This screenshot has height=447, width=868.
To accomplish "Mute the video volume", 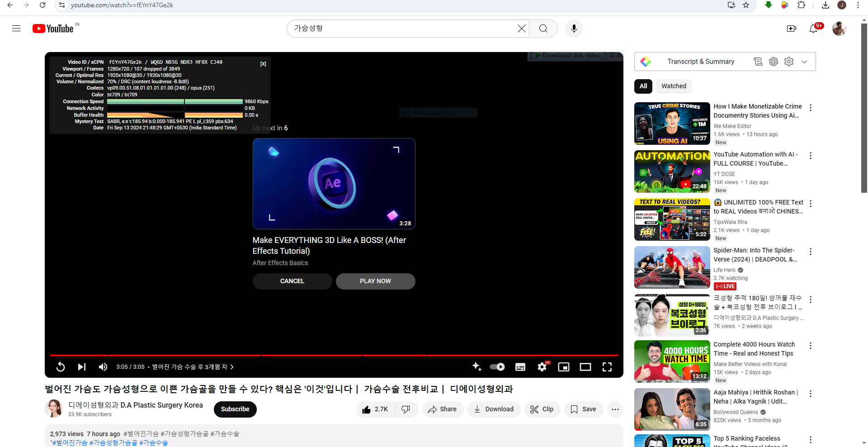I will coord(103,367).
